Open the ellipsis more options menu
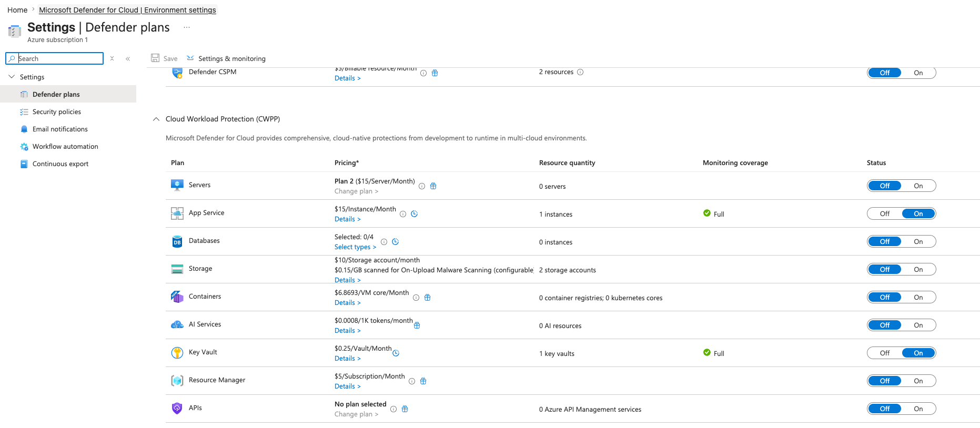Screen dimensions: 980x428 coord(187,27)
